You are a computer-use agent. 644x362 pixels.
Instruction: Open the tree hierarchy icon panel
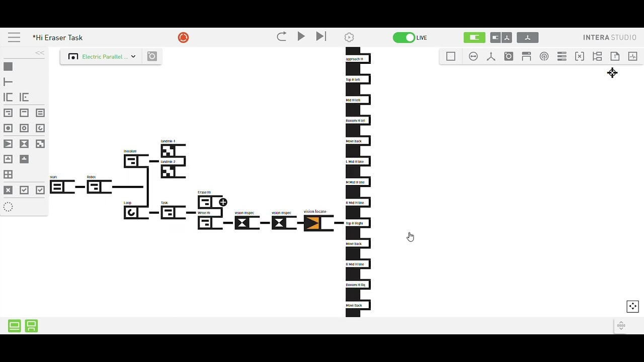[x=597, y=56]
